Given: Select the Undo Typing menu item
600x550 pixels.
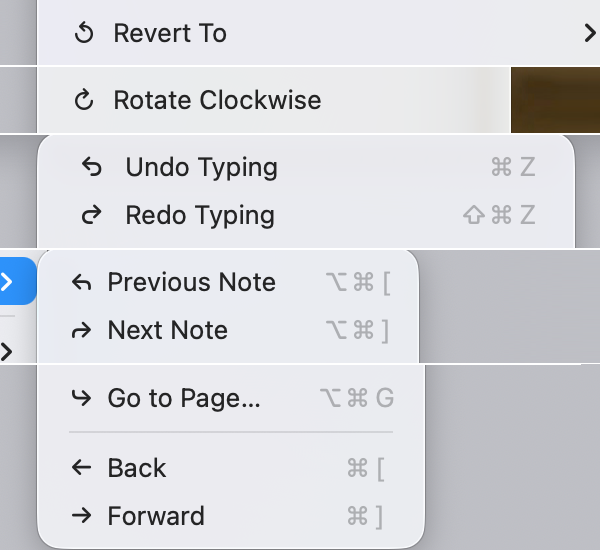Looking at the screenshot, I should coord(201,168).
